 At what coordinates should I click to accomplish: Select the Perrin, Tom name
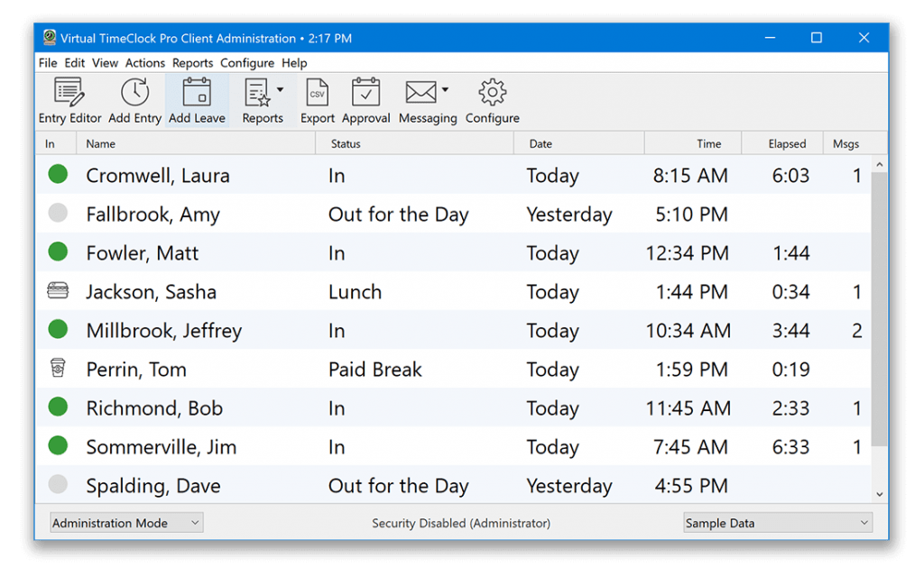pyautogui.click(x=136, y=370)
